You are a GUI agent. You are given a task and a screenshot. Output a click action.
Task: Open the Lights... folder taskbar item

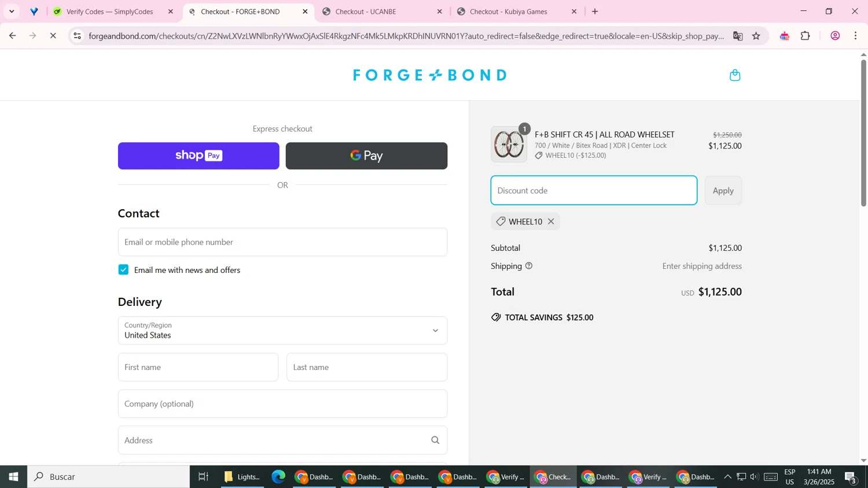(243, 477)
